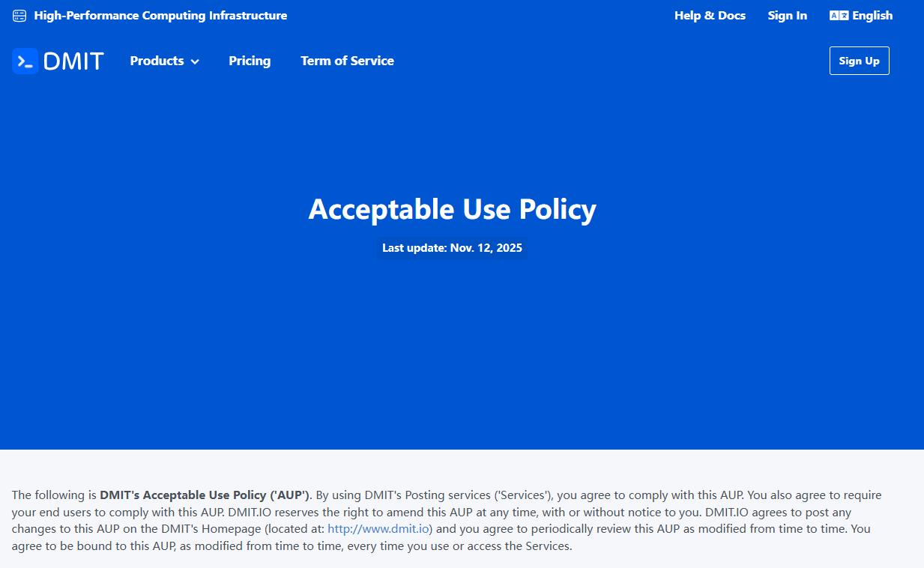Follow the http://www.dmit.io hyperlink
The width and height of the screenshot is (924, 568).
pyautogui.click(x=378, y=529)
